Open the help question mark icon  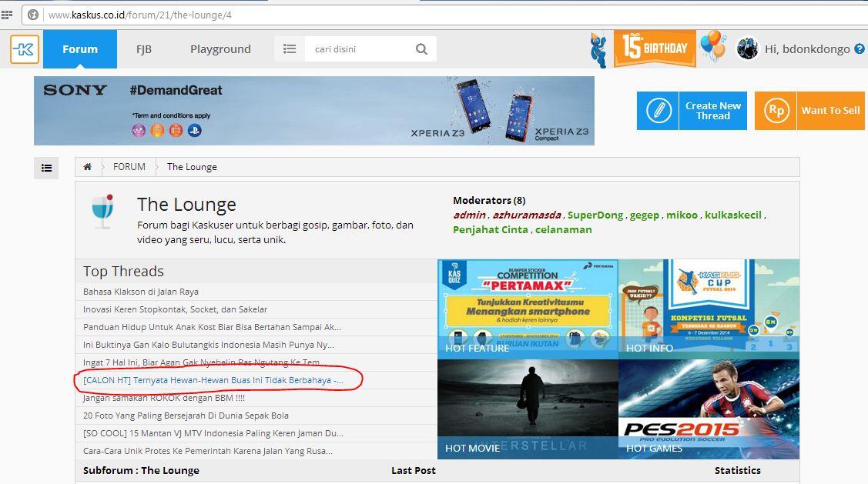click(860, 48)
